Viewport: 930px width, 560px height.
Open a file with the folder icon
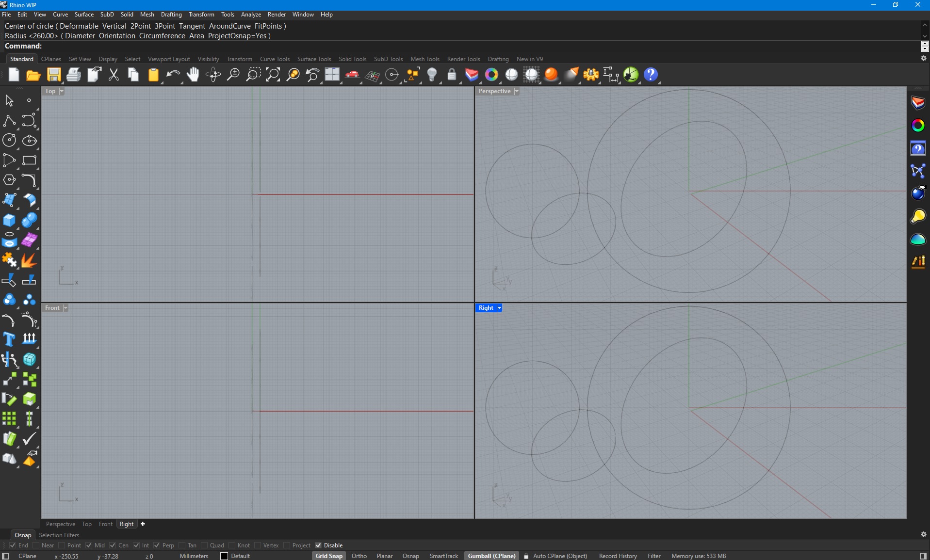33,75
